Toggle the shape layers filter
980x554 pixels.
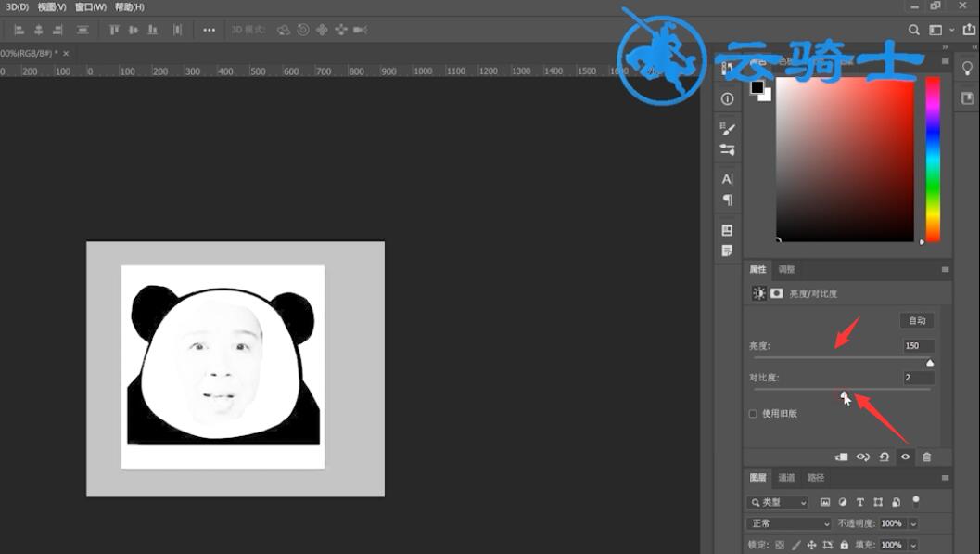pyautogui.click(x=878, y=502)
